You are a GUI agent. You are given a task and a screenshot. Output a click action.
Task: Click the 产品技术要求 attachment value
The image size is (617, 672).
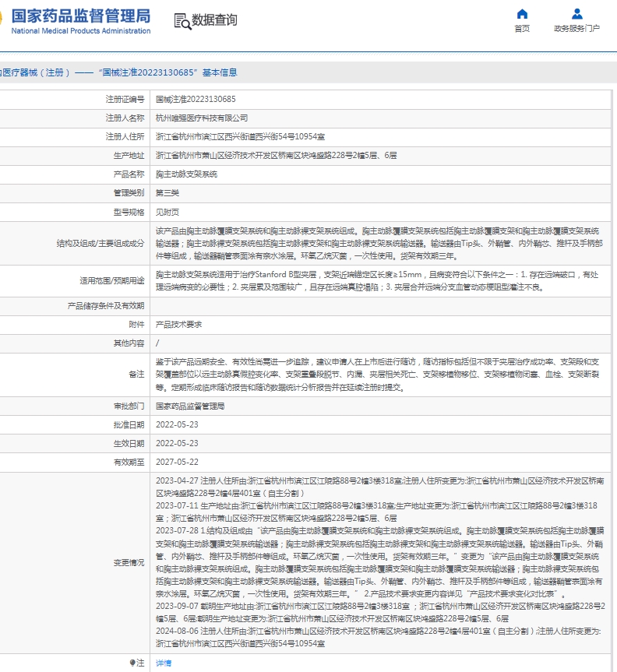[x=179, y=325]
